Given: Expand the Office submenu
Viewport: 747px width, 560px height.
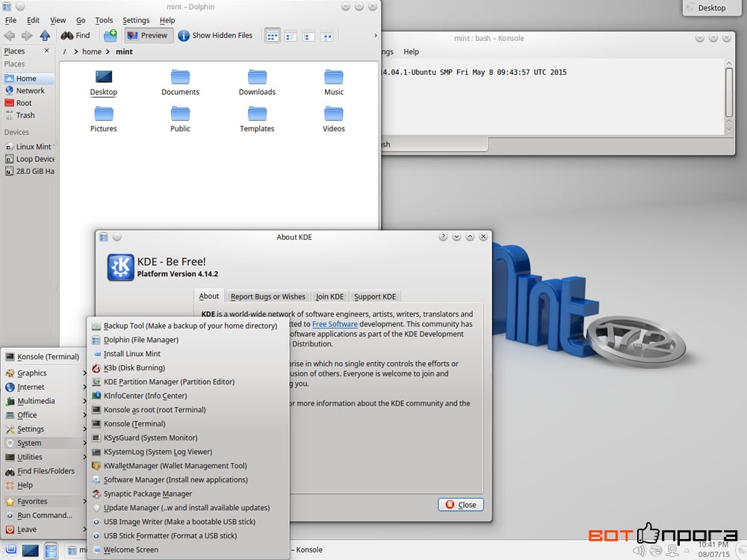Looking at the screenshot, I should [45, 414].
